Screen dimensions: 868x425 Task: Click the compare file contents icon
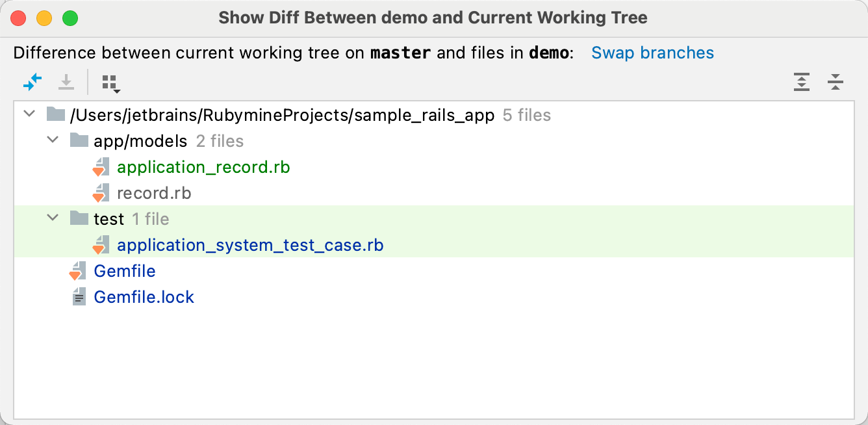pos(31,83)
